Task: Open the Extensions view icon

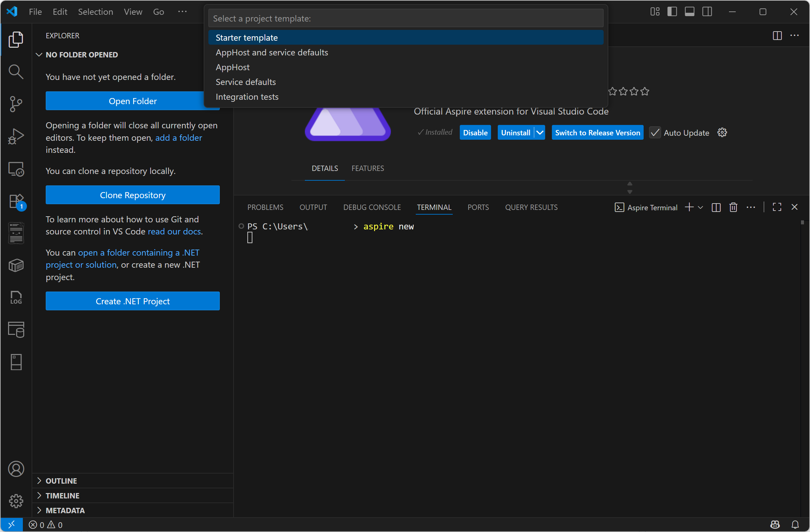Action: pos(16,202)
